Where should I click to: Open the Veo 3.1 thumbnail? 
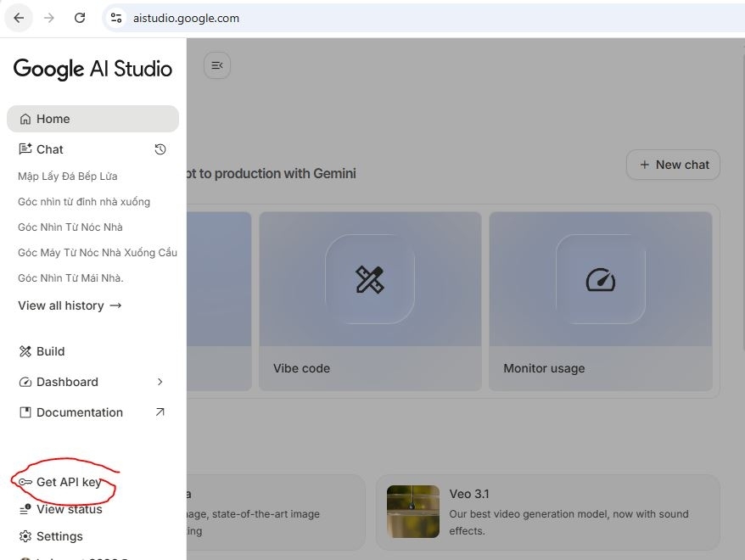[412, 511]
